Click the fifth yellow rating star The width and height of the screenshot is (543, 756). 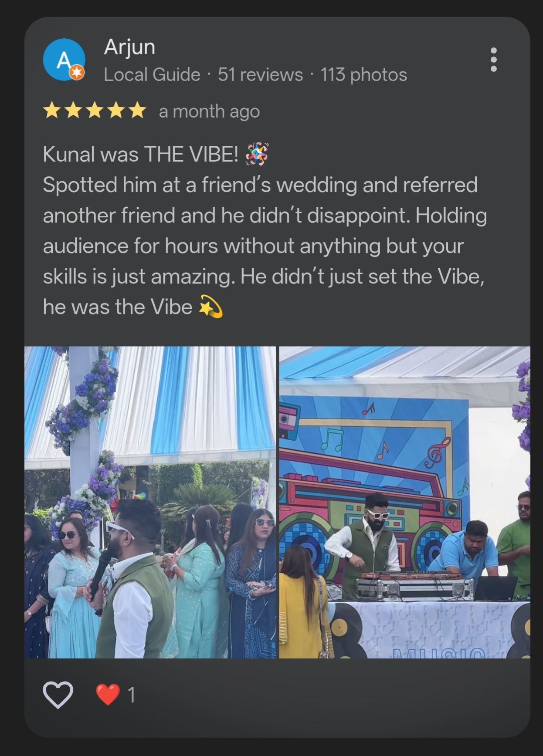tap(137, 111)
